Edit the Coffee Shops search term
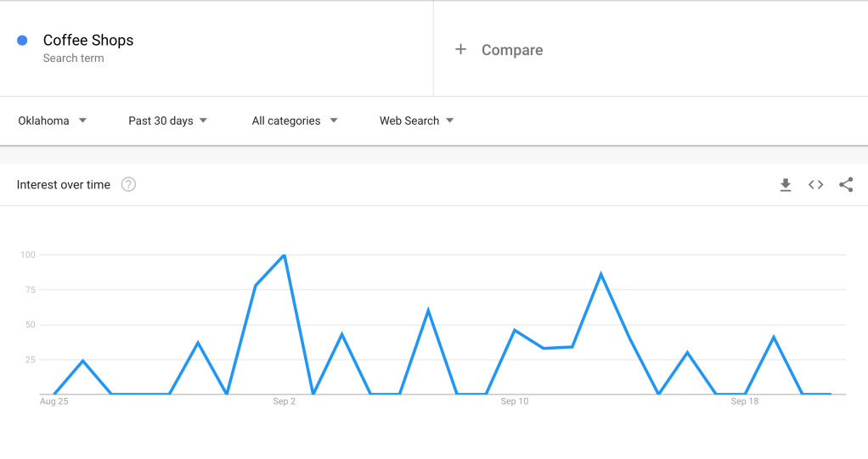Screen dimensions: 868x459 [x=88, y=41]
